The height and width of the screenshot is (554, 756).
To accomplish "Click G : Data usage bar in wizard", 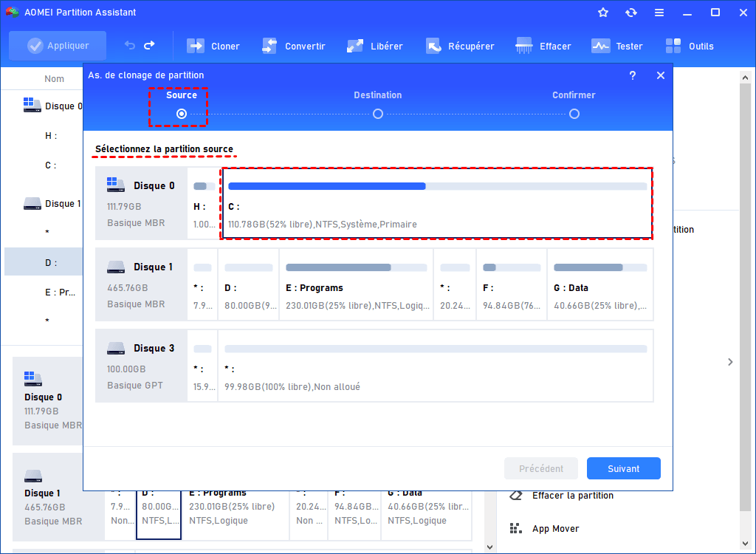I will [600, 267].
